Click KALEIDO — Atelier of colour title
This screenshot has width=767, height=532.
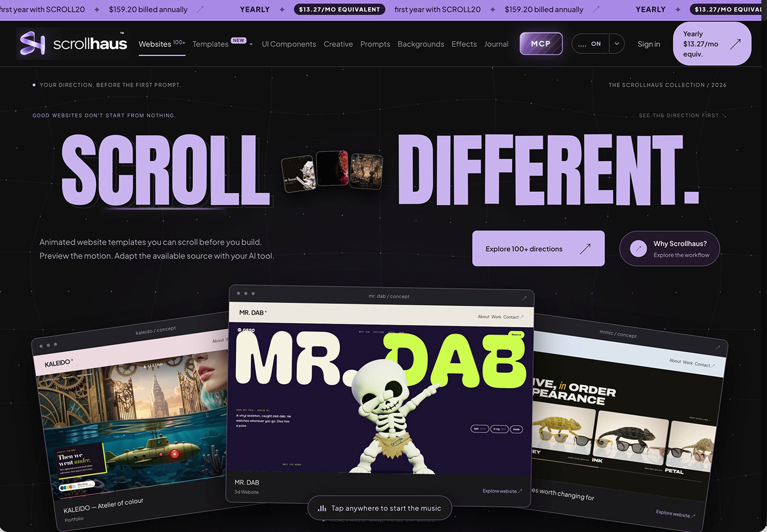(x=104, y=506)
